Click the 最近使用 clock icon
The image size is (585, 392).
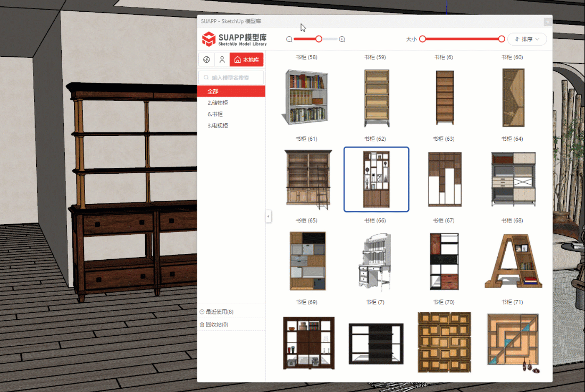point(202,312)
